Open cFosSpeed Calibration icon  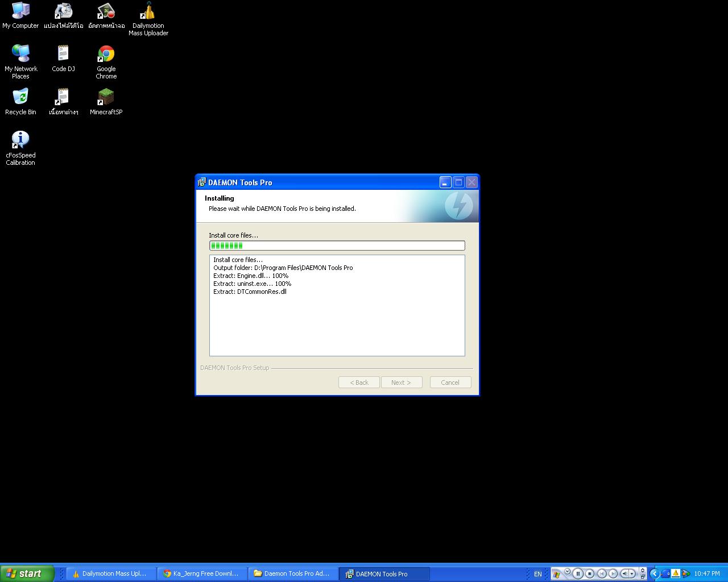[20, 148]
